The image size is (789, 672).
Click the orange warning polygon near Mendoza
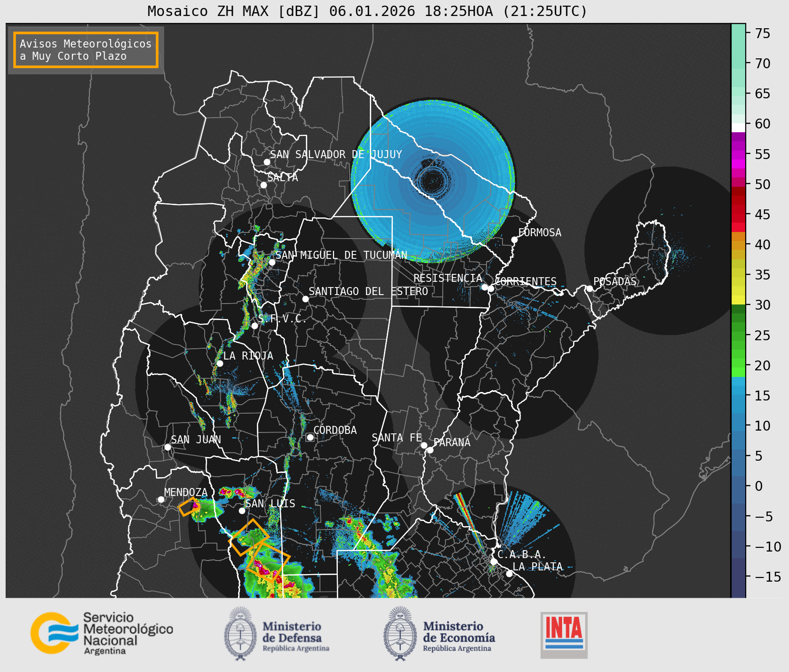click(190, 507)
